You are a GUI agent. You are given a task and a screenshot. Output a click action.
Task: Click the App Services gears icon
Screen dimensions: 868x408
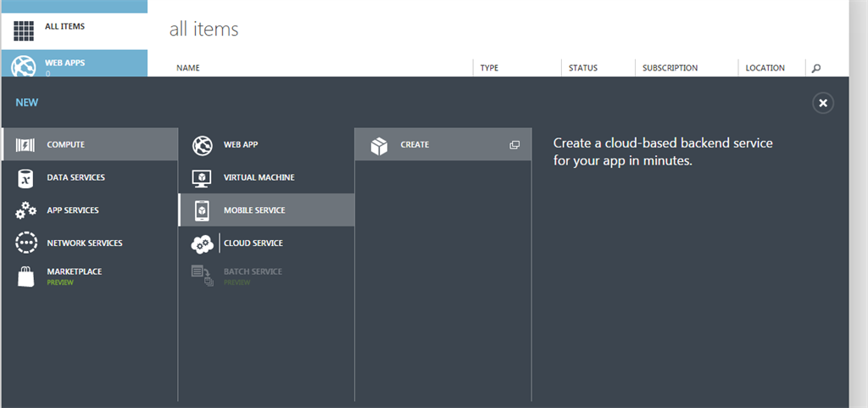[x=25, y=210]
